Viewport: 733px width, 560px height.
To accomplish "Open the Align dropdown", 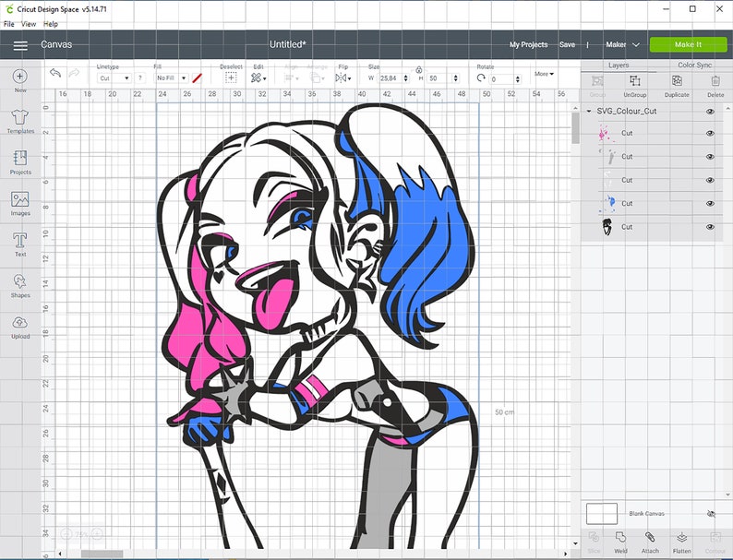I will coord(291,78).
